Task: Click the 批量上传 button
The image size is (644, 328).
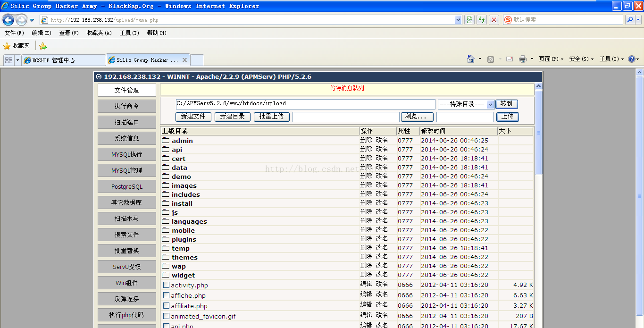Action: point(272,117)
